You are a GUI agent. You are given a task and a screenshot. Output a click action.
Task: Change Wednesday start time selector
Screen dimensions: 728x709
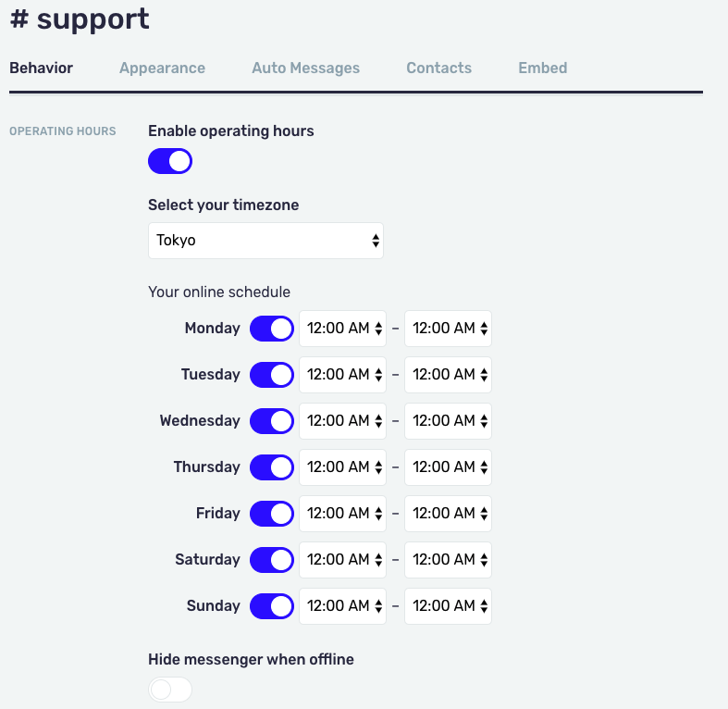pyautogui.click(x=343, y=421)
